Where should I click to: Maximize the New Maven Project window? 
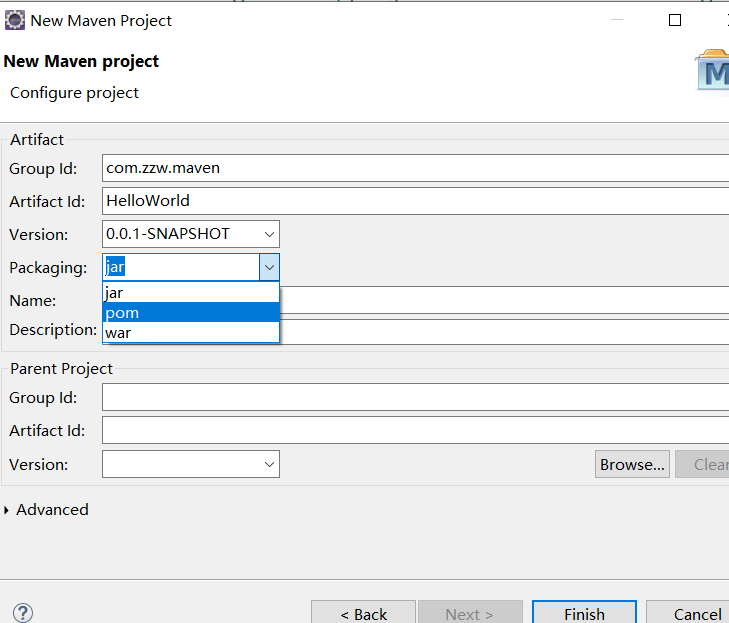click(675, 20)
